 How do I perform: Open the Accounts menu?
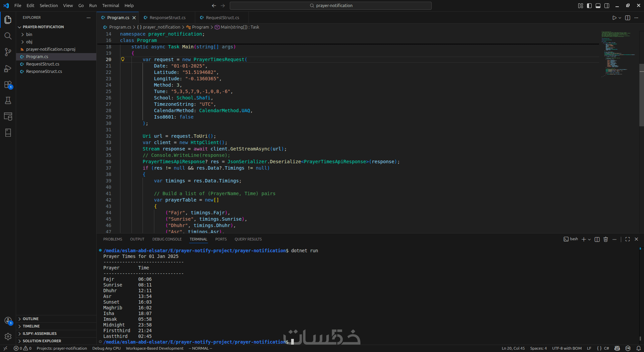click(x=8, y=321)
